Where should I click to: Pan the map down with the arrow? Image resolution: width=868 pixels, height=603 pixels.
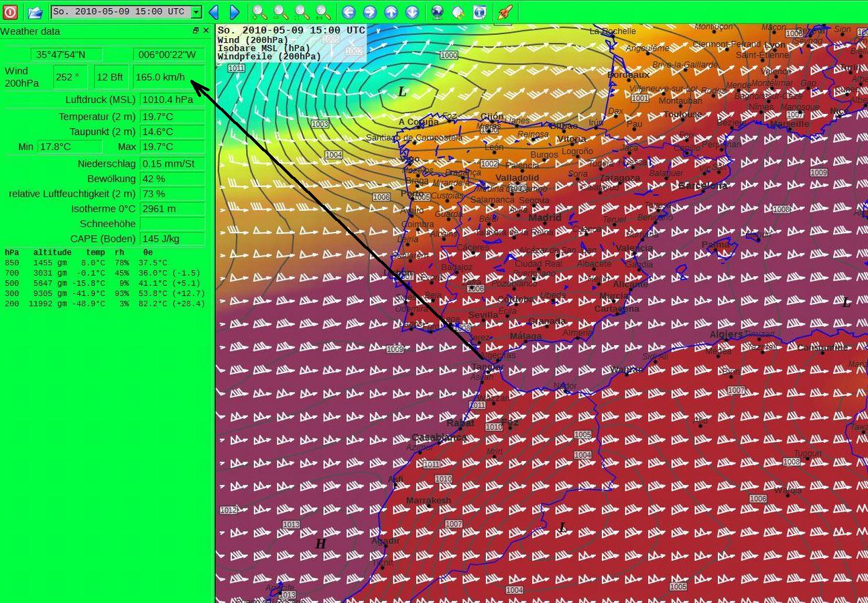point(412,12)
